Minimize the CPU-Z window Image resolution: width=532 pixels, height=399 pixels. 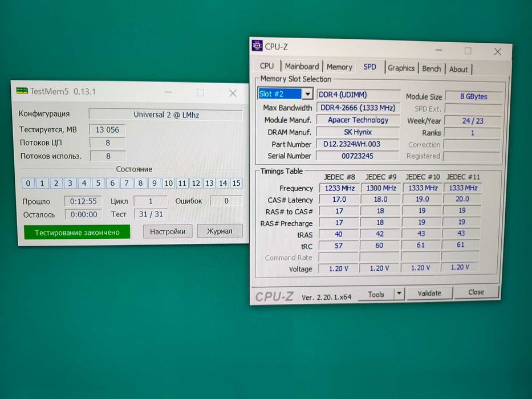(x=438, y=50)
